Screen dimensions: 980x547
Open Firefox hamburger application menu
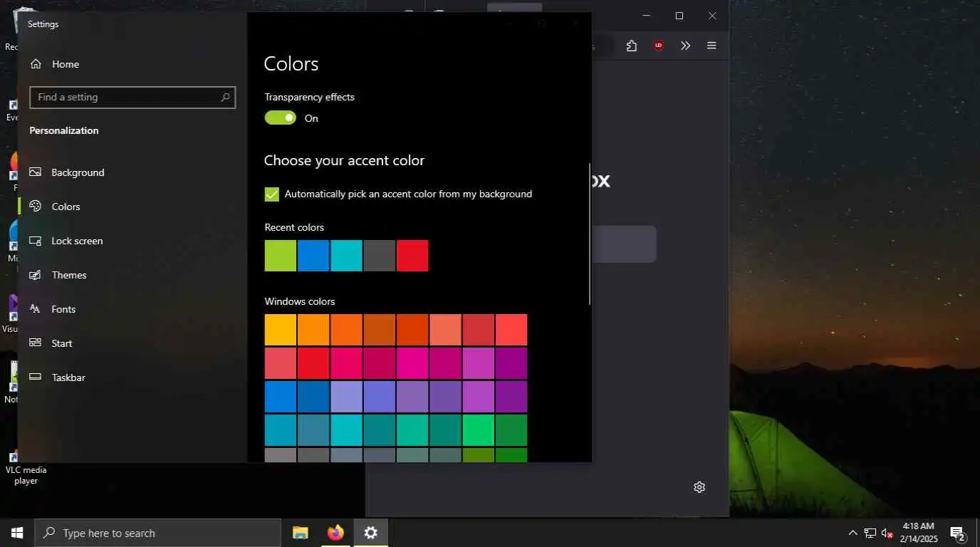[711, 46]
